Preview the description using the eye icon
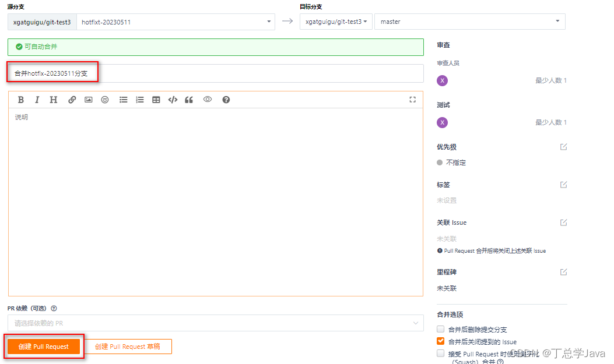The width and height of the screenshot is (614, 364). [207, 99]
